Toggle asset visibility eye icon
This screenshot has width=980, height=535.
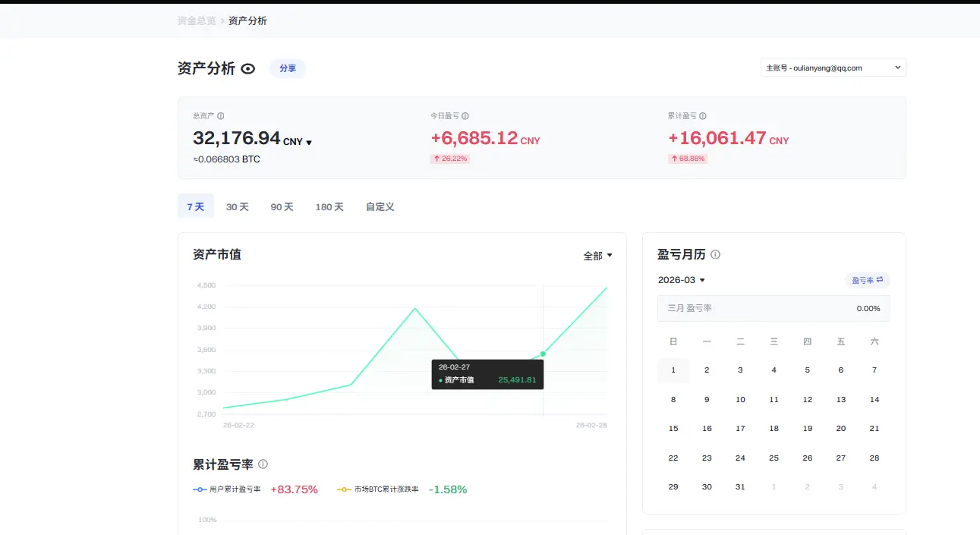coord(247,69)
